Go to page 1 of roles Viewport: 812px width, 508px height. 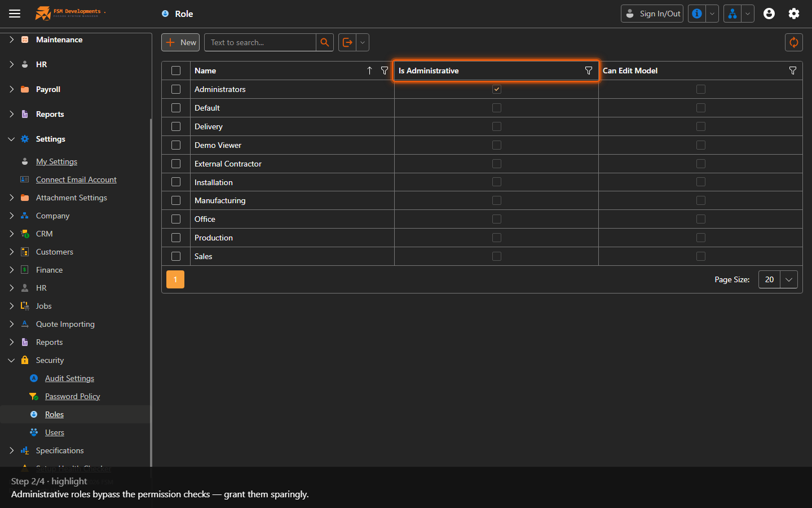pyautogui.click(x=175, y=279)
